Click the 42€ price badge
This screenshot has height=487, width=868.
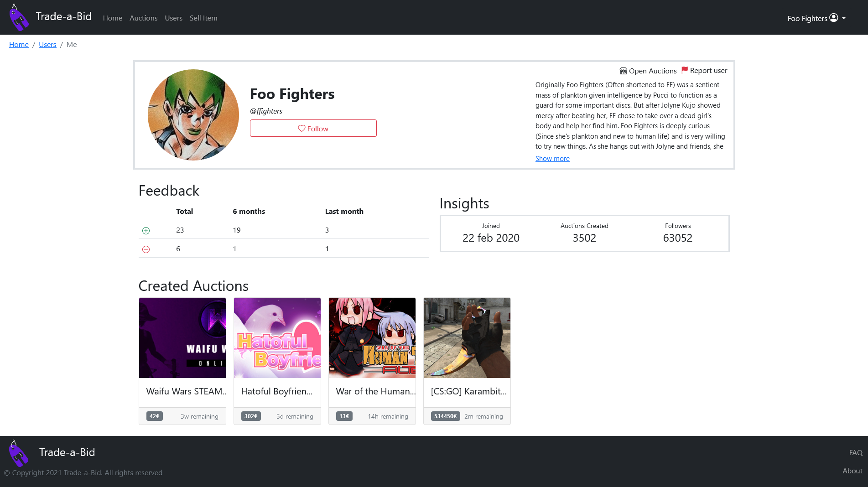[x=155, y=416]
